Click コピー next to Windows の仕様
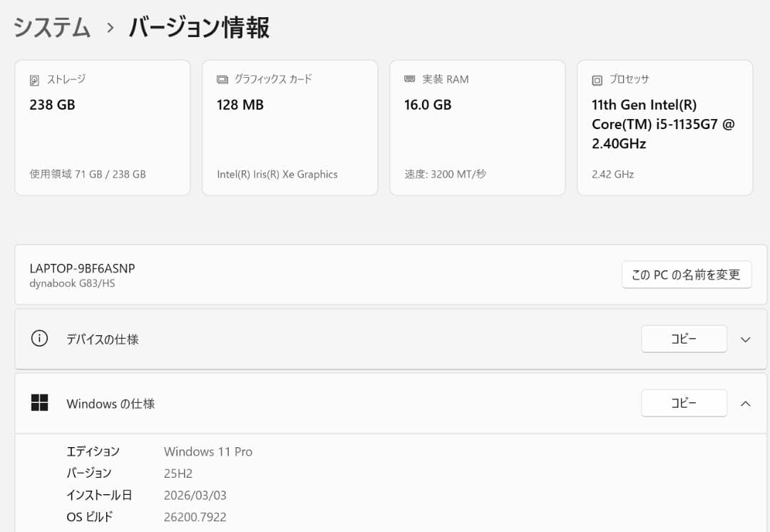Viewport: 770px width, 532px height. [x=684, y=403]
